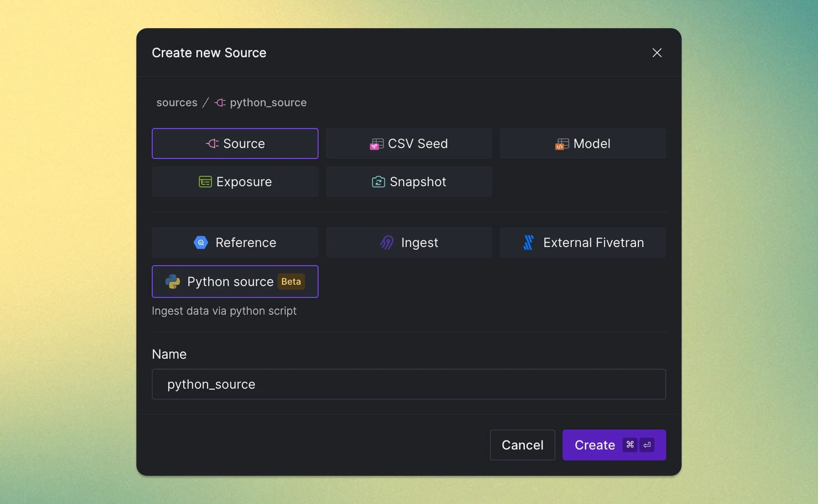Select the CSV Seed type option

[409, 143]
